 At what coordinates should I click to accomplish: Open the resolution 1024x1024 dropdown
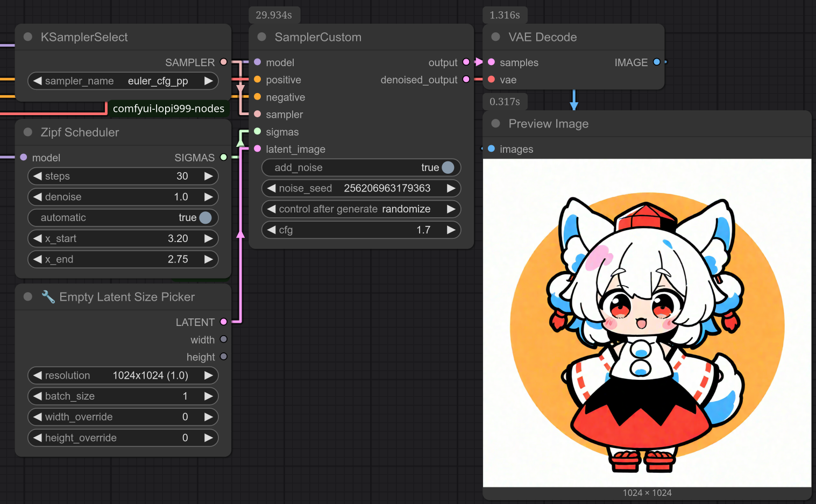(123, 375)
